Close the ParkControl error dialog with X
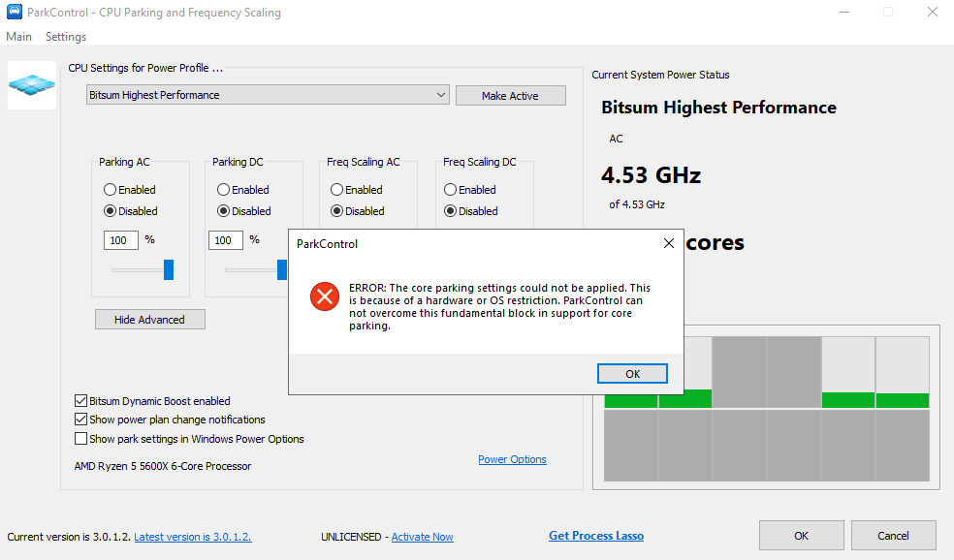The width and height of the screenshot is (954, 560). [x=669, y=243]
